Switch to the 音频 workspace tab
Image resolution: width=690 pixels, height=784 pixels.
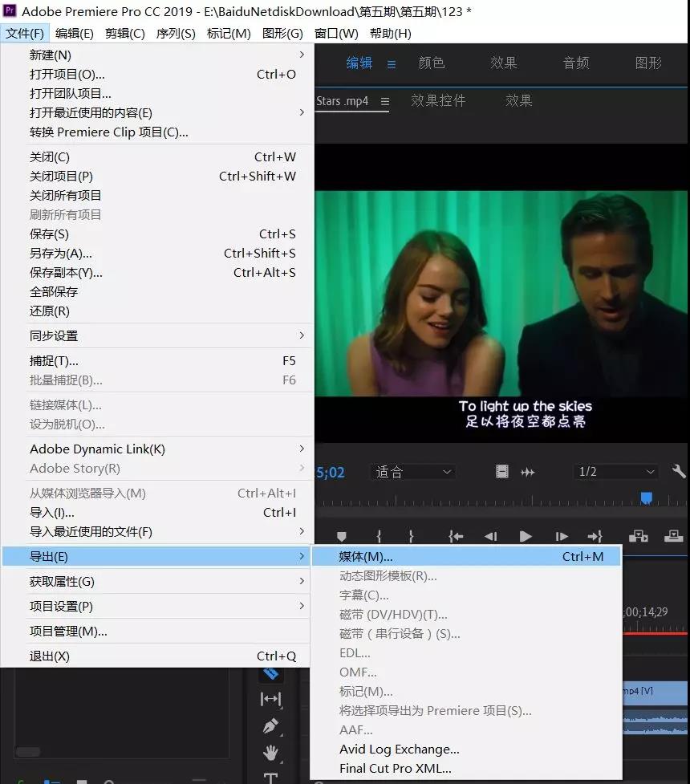[576, 63]
